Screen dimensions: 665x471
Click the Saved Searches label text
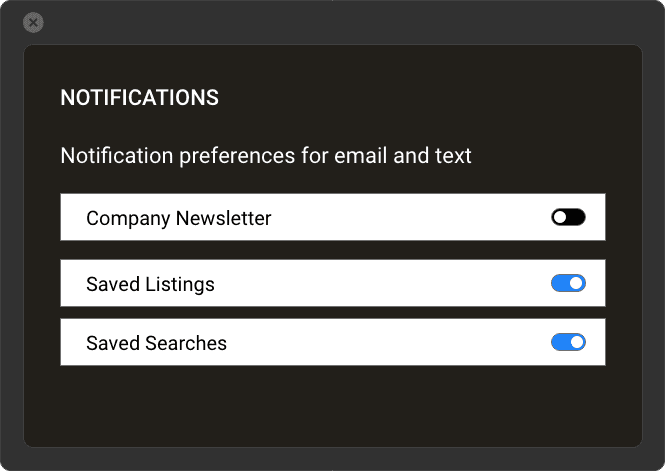pos(156,343)
